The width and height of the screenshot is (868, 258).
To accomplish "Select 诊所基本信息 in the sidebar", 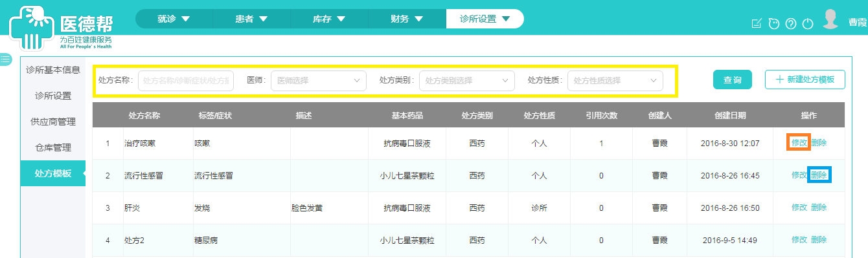I will click(53, 70).
